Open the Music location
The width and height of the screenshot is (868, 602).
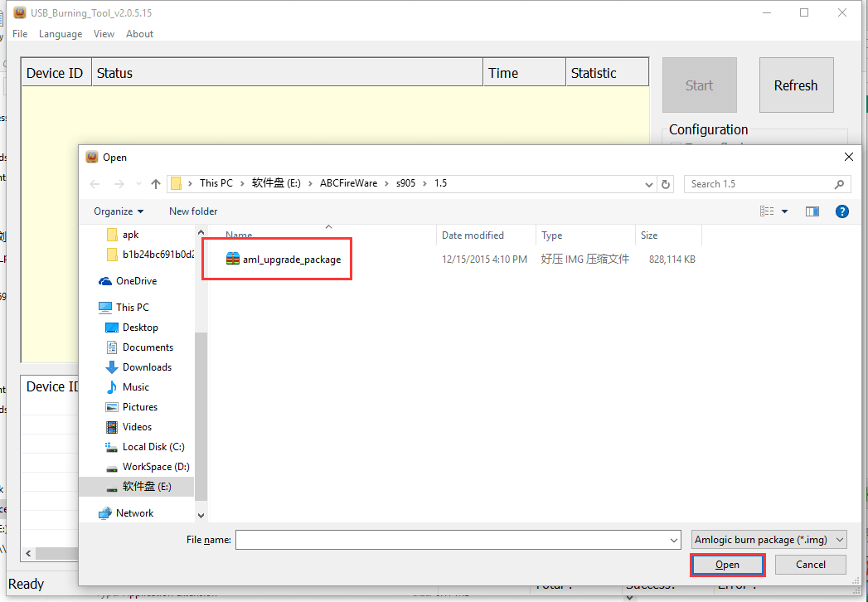136,387
